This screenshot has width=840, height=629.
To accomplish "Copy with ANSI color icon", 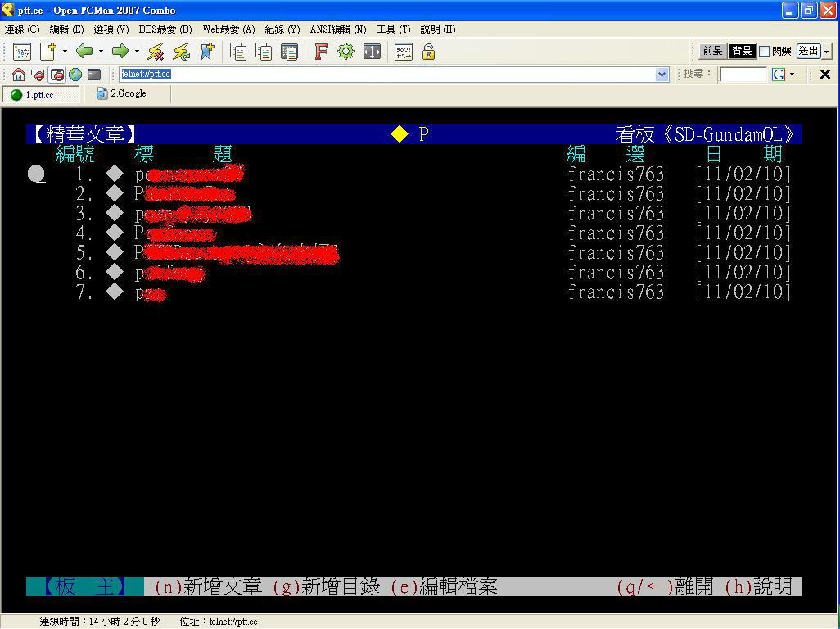I will click(x=264, y=52).
